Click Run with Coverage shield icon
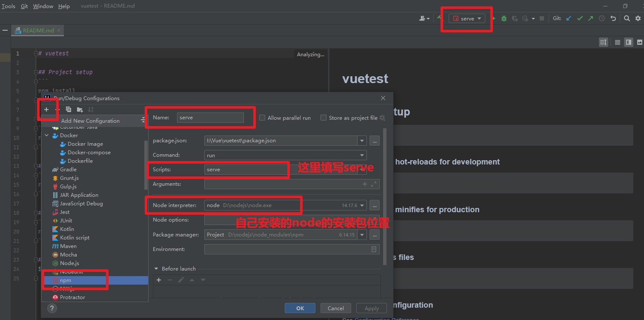Viewport: 644px width, 320px height. click(x=515, y=18)
